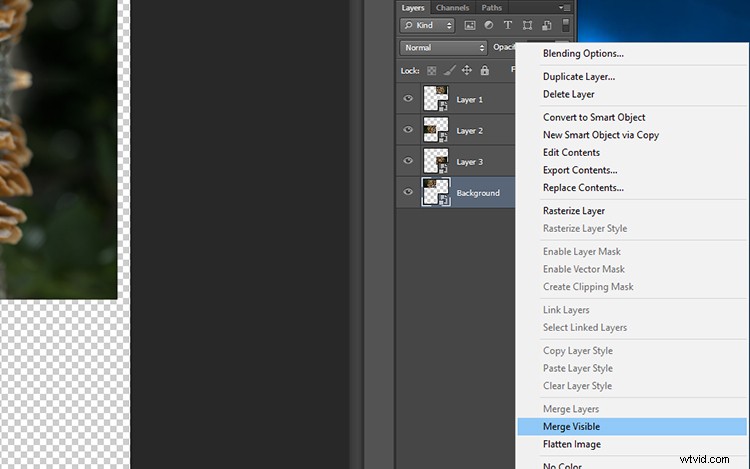Lock image pixels with brush icon
The width and height of the screenshot is (750, 469).
click(x=449, y=71)
